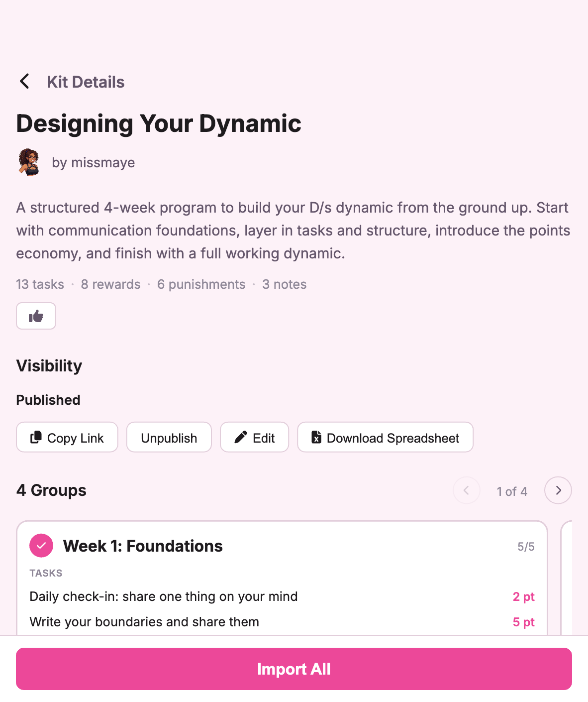Image resolution: width=588 pixels, height=702 pixels.
Task: Click missmaye's avatar picture
Action: [x=29, y=162]
